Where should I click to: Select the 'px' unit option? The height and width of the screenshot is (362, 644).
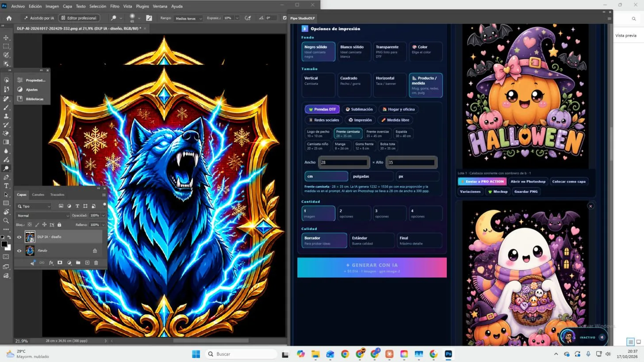(417, 176)
